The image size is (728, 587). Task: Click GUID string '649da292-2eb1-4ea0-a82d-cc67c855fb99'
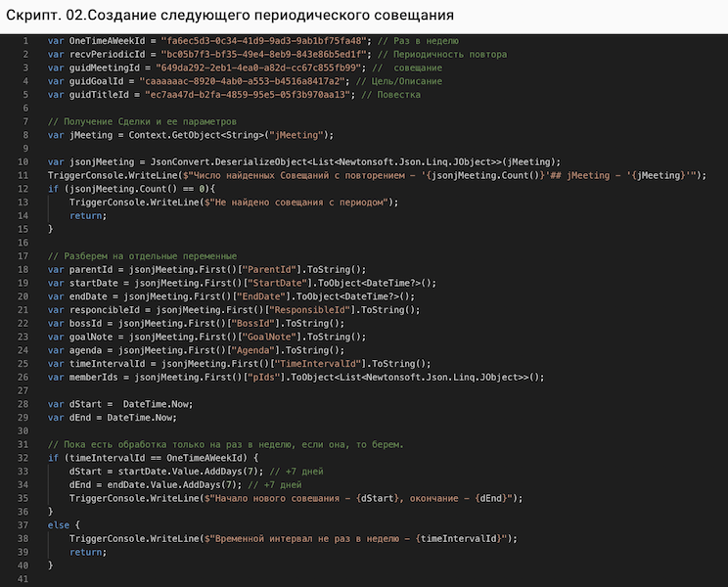coord(258,68)
